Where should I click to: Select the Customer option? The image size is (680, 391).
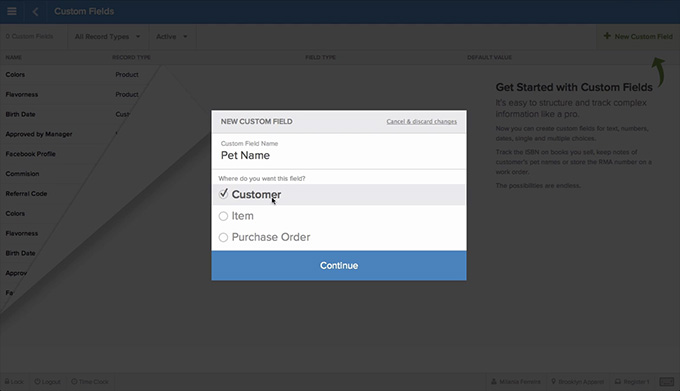point(339,194)
